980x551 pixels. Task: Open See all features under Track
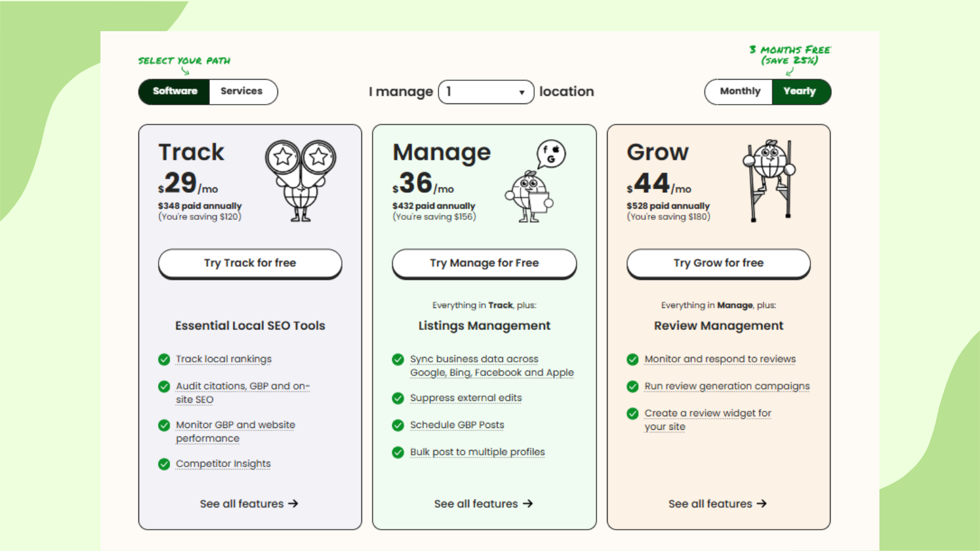(249, 503)
